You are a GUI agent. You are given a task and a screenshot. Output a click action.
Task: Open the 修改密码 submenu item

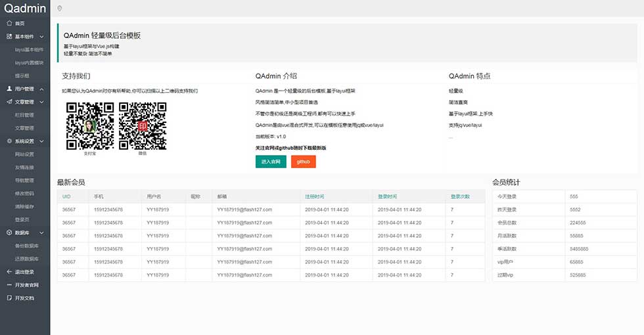(25, 193)
